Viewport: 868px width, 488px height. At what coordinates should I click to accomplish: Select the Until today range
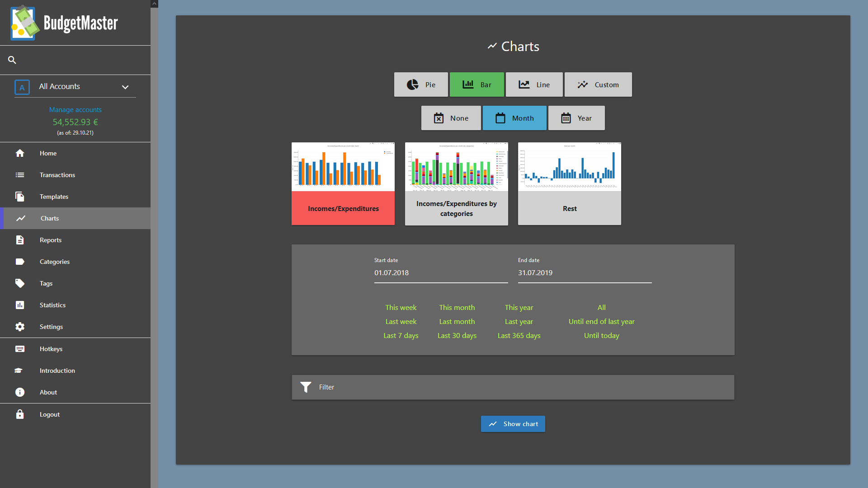pyautogui.click(x=601, y=335)
